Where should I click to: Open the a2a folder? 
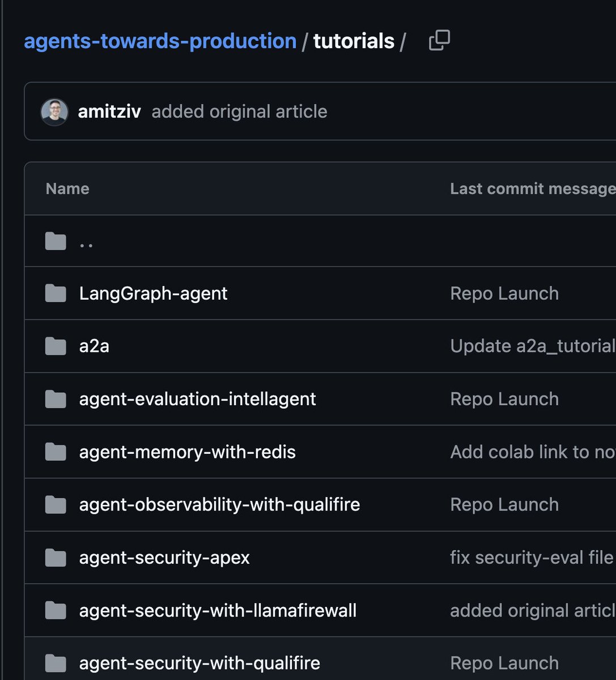94,346
